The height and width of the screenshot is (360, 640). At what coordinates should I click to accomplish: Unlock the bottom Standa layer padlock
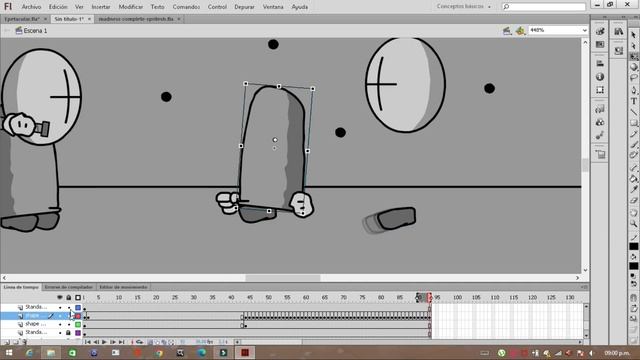click(x=69, y=333)
